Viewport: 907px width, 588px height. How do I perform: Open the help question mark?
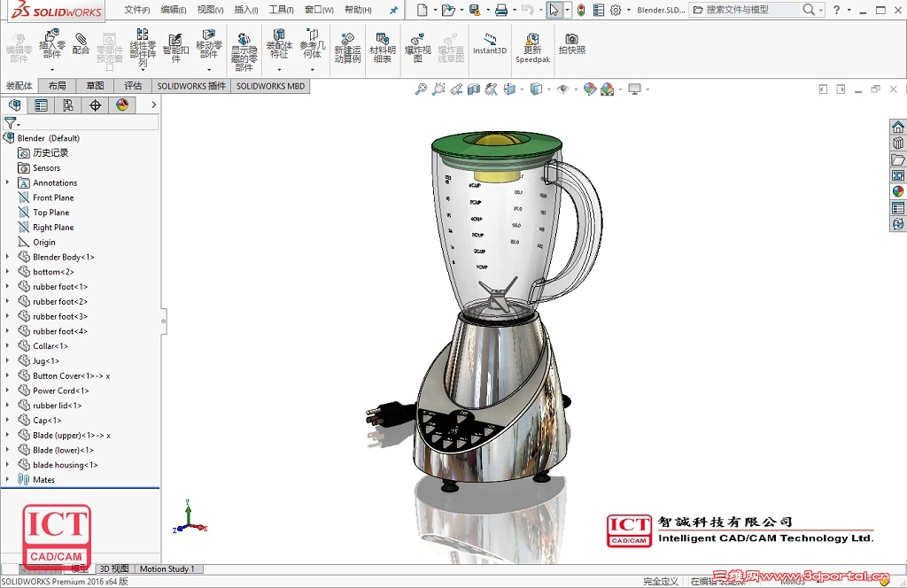click(836, 10)
